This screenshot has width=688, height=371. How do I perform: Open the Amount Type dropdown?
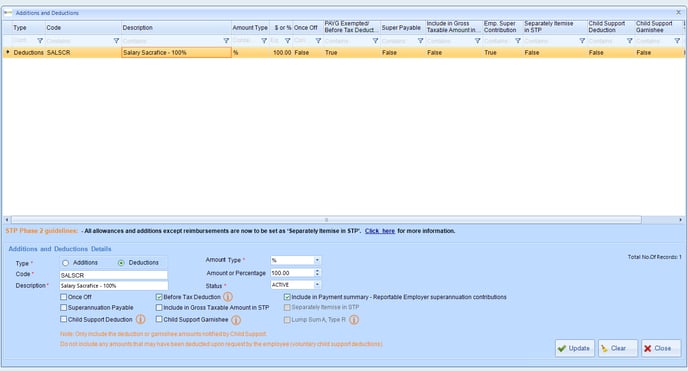pyautogui.click(x=317, y=260)
